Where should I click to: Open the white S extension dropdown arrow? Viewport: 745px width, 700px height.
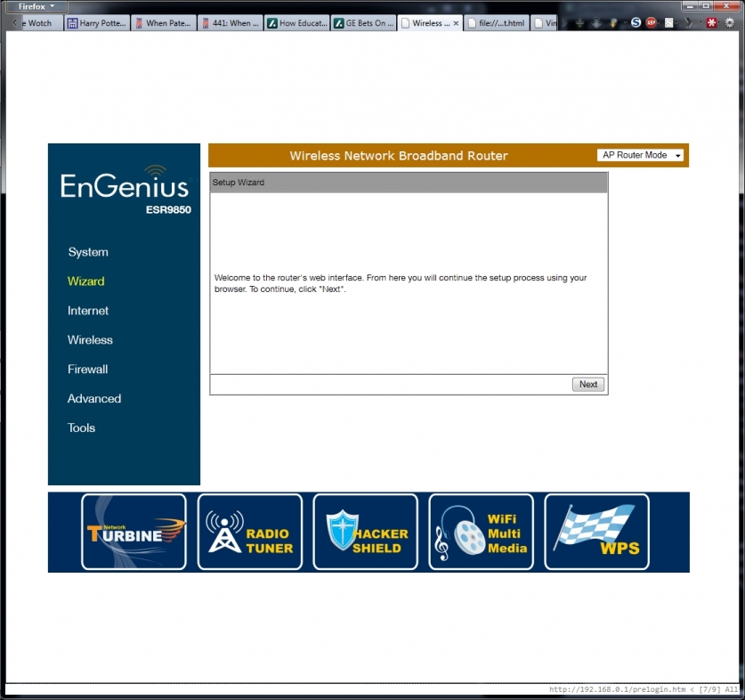click(676, 23)
